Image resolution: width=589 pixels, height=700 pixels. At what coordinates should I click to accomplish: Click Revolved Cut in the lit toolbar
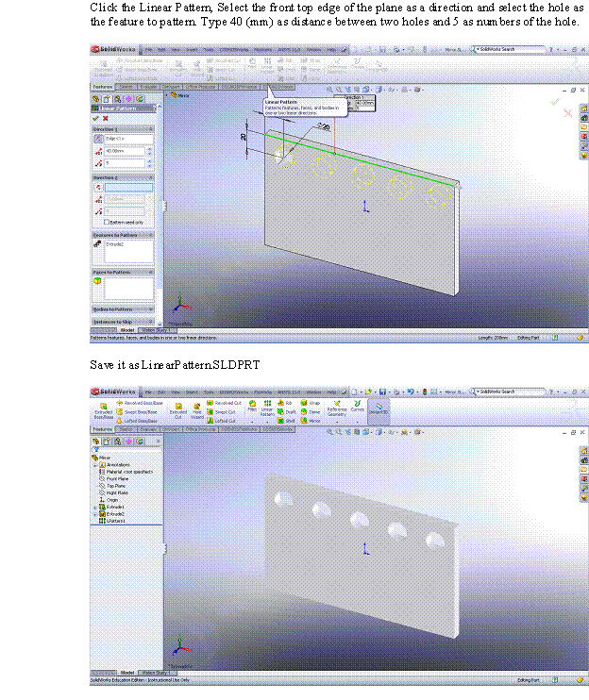coord(224,403)
